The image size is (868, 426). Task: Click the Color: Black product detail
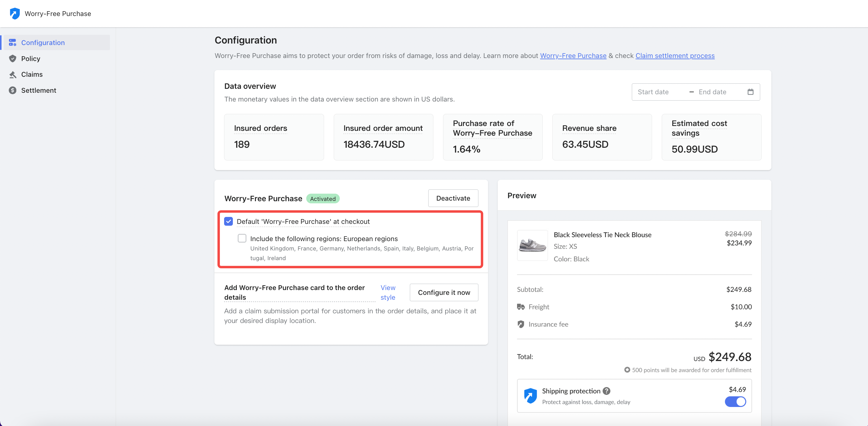click(571, 259)
